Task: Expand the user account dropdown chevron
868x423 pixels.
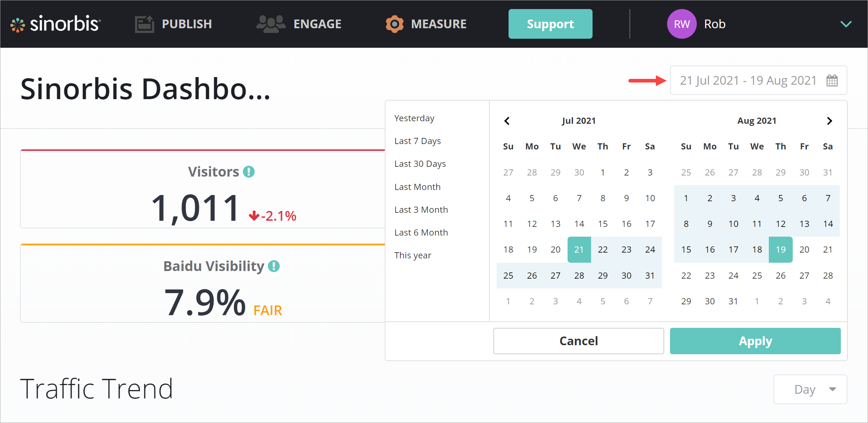Action: [846, 24]
